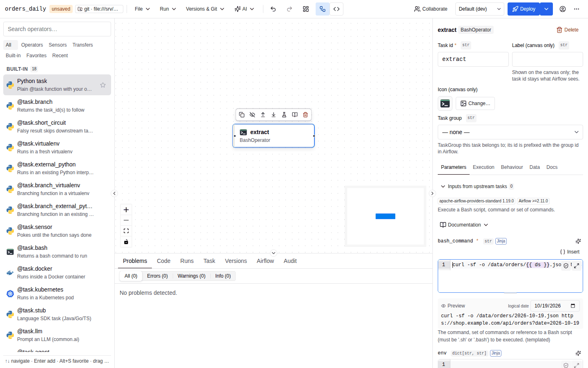This screenshot has width=588, height=368.
Task: Open the Task group none dropdown
Action: 510,132
